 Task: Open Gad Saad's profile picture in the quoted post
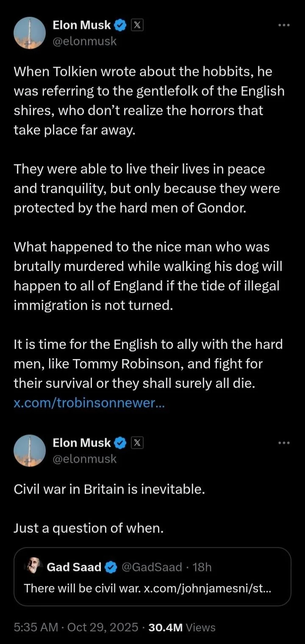(x=33, y=567)
